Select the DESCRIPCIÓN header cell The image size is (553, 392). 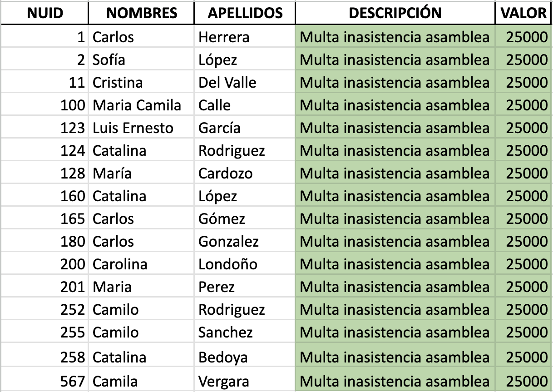click(x=395, y=13)
